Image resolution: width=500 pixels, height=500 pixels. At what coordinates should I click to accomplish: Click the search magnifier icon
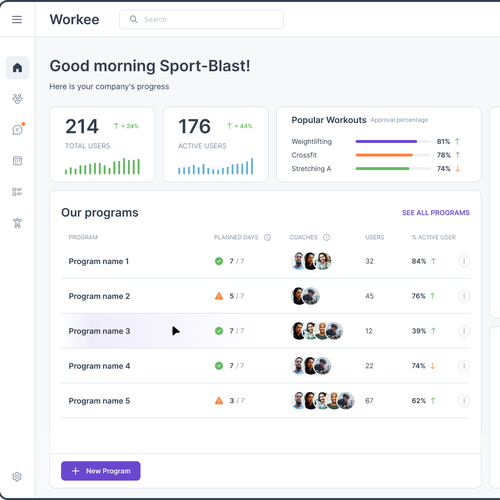click(133, 19)
